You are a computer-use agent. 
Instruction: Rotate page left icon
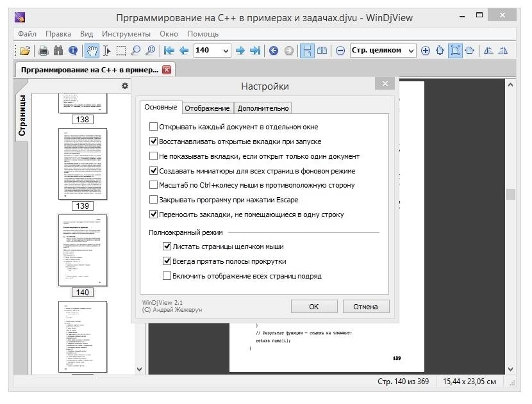488,51
